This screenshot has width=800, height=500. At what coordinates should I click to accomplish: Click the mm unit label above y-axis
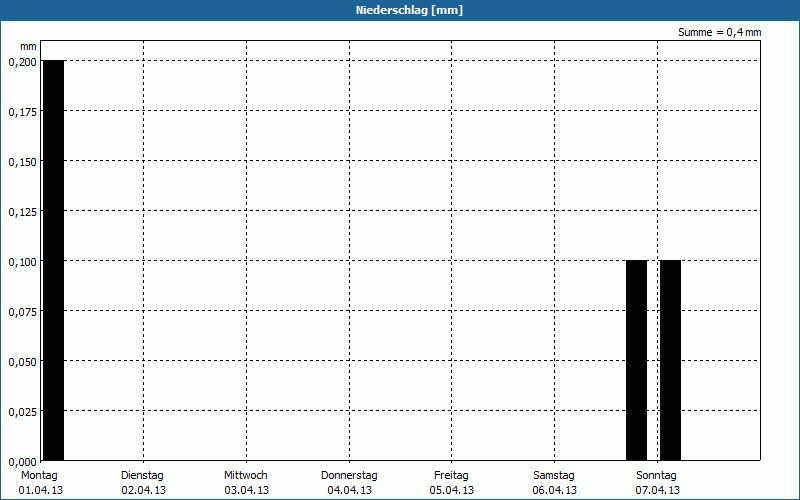[x=29, y=47]
